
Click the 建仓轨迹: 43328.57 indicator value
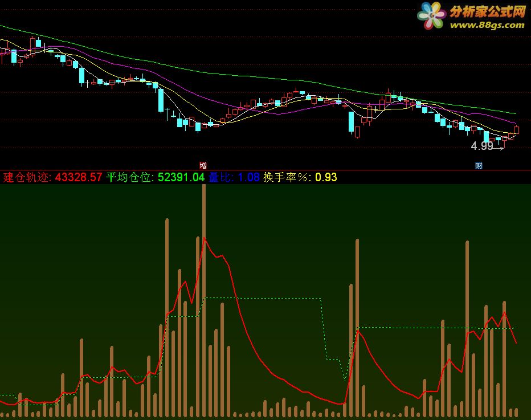pos(52,177)
